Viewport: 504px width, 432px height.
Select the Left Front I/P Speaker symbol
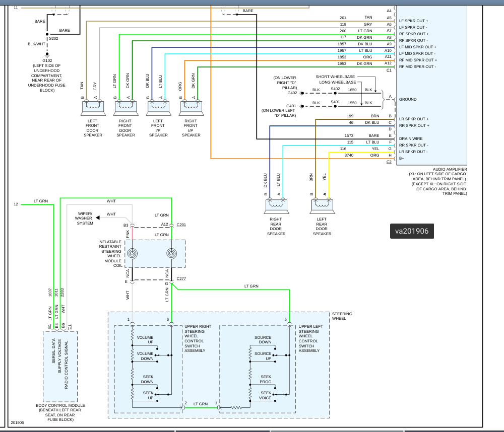click(158, 108)
